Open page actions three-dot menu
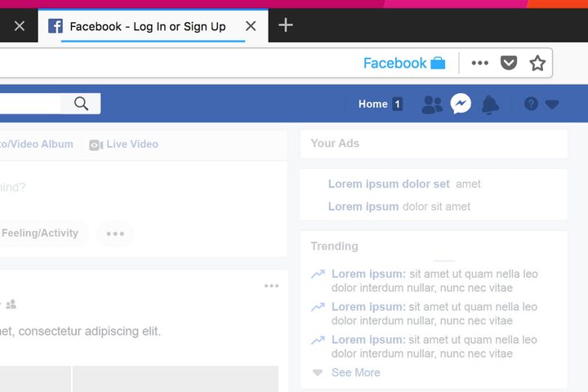588x392 pixels. [480, 63]
